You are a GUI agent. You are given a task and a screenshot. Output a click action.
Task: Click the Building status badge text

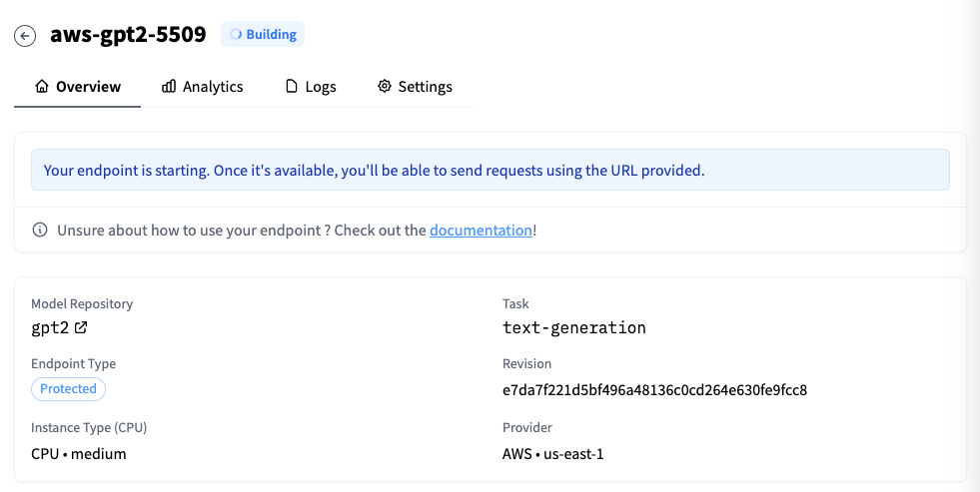point(272,35)
